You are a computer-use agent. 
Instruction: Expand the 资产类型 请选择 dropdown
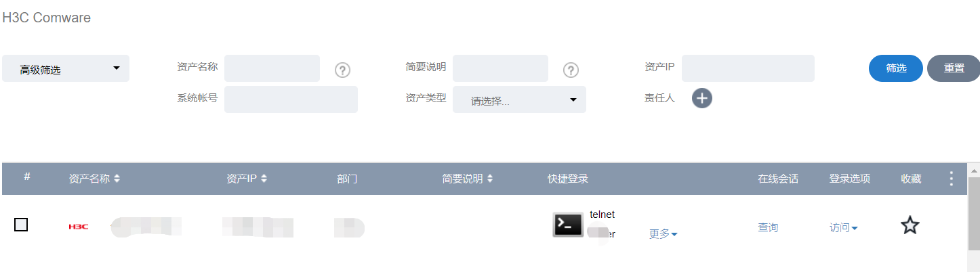[x=519, y=100]
